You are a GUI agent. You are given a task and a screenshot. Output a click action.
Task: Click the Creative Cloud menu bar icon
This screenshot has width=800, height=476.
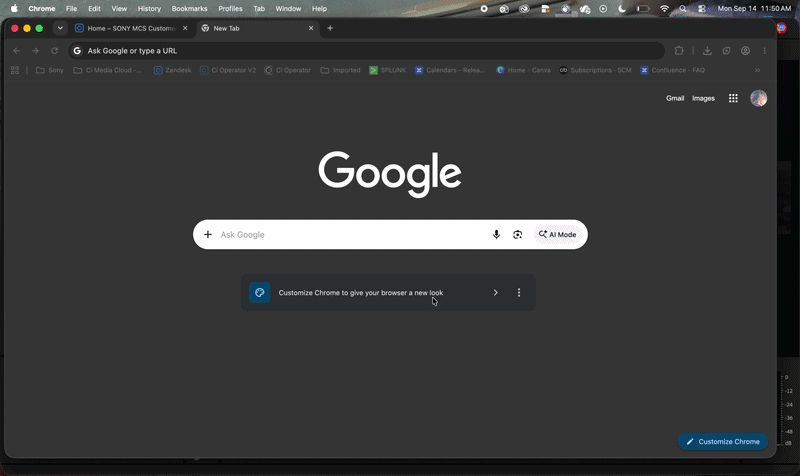tap(524, 9)
